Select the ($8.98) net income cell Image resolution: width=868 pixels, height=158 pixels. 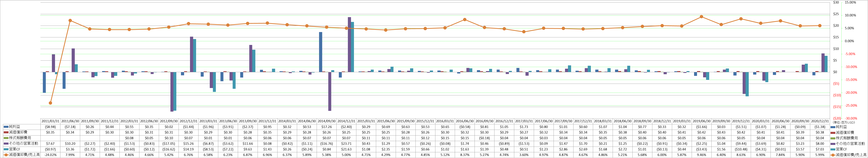[50, 127]
